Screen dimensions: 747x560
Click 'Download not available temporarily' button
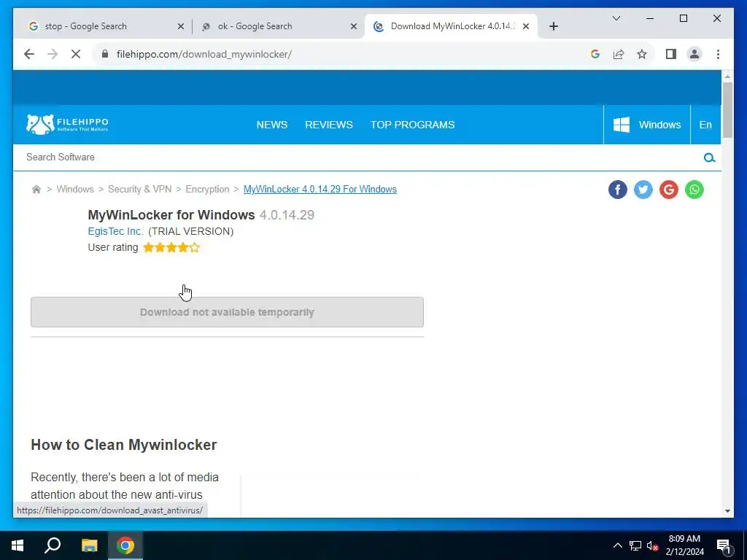228,312
